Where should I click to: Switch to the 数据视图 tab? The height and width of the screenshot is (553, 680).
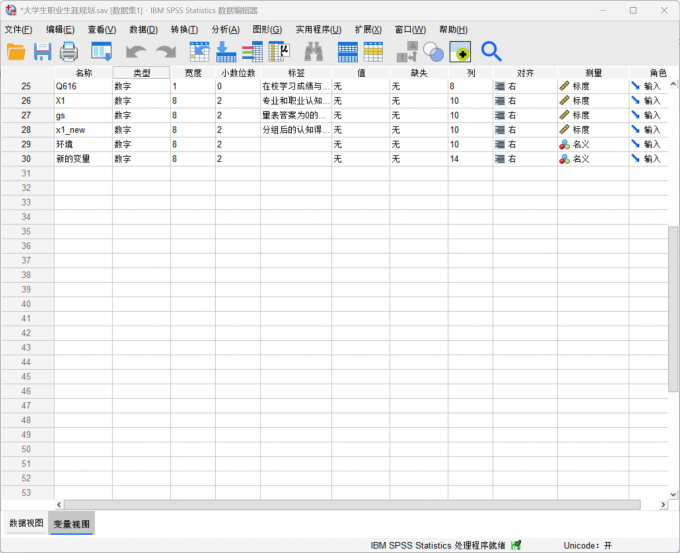tap(26, 523)
